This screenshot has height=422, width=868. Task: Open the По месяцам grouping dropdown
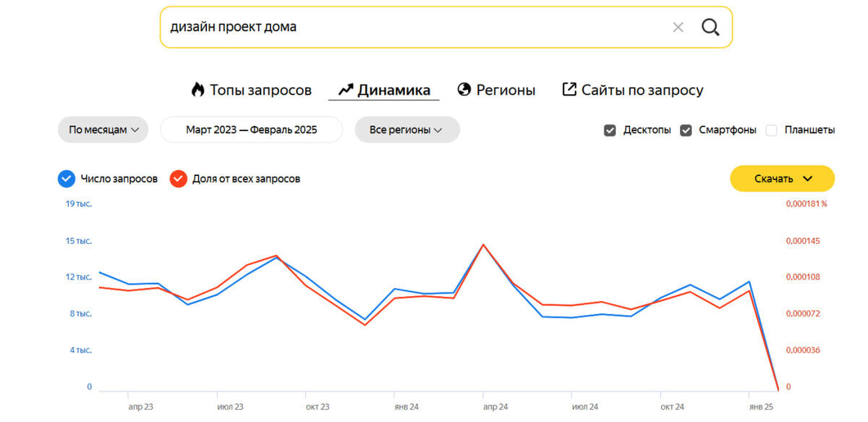pyautogui.click(x=103, y=130)
